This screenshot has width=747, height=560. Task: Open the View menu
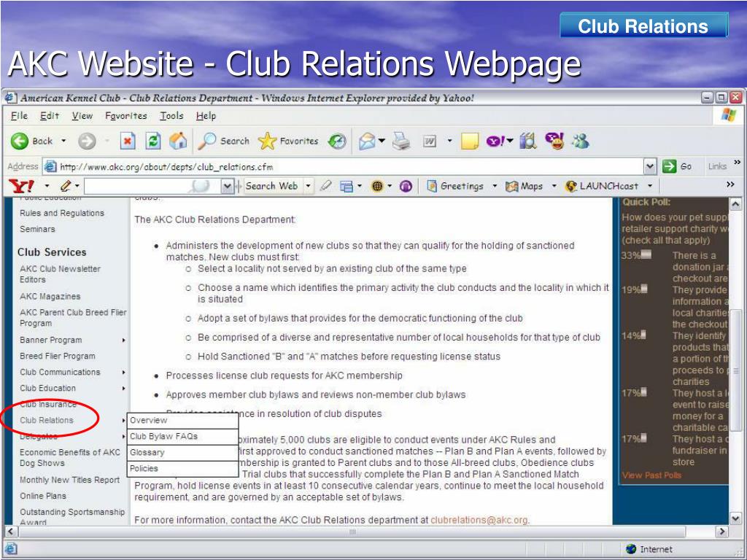click(x=82, y=116)
